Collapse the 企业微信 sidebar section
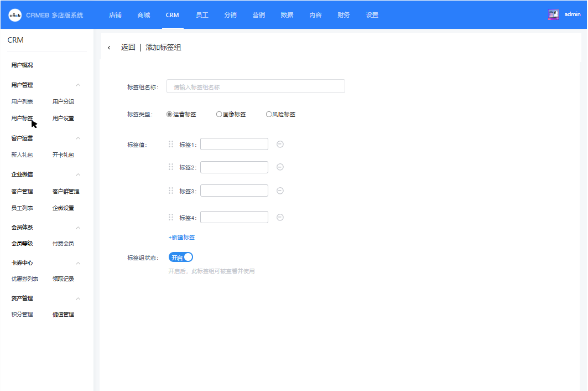Viewport: 588px width, 391px height. pyautogui.click(x=78, y=174)
